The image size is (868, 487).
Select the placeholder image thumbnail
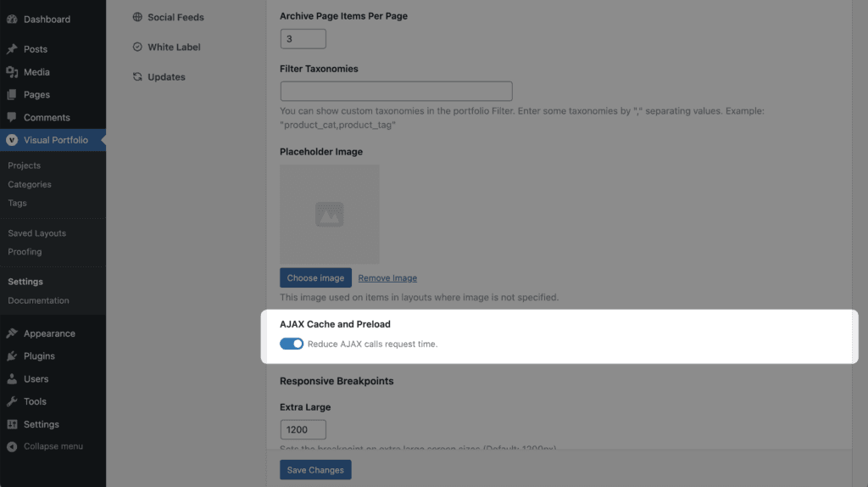(x=330, y=214)
